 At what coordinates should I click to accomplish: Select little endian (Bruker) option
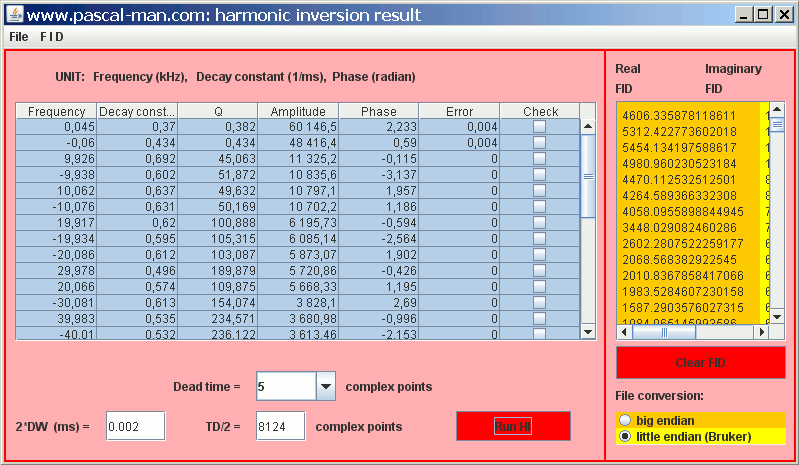[x=626, y=436]
